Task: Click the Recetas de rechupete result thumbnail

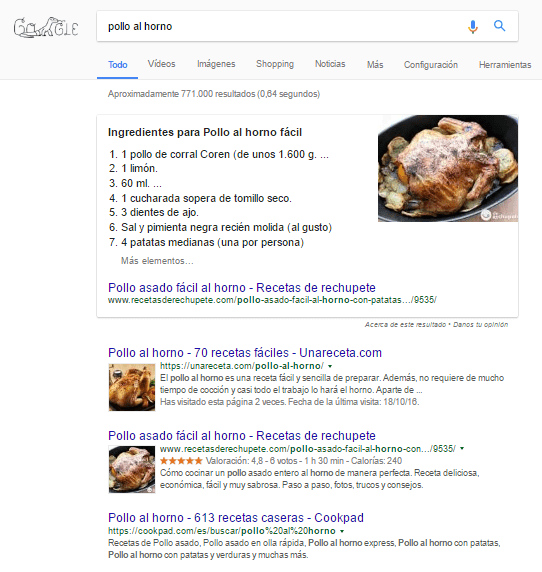Action: 132,469
